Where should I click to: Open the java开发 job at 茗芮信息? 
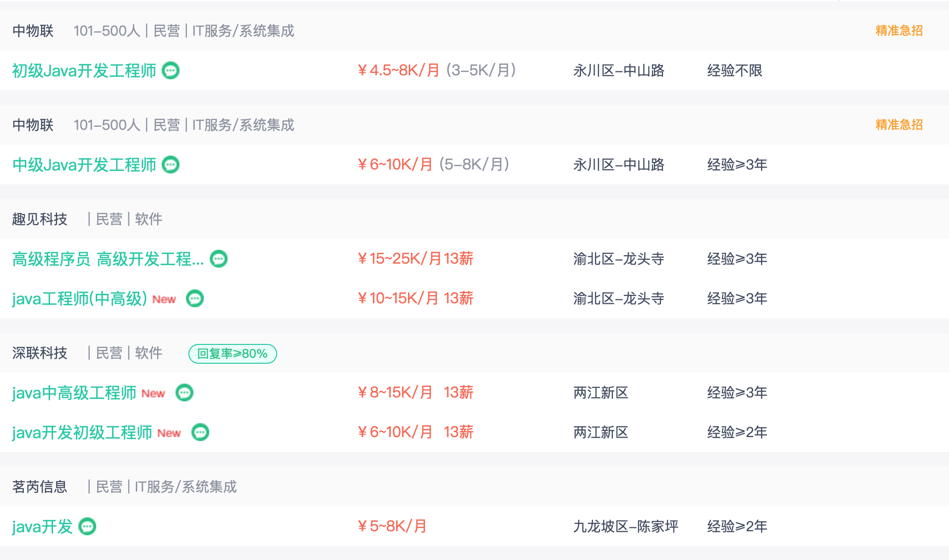(43, 526)
